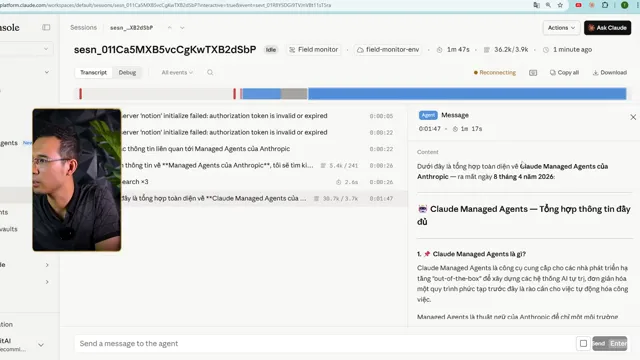Viewport: 640px width, 360px height.
Task: Open Sessions breadcrumb link
Action: point(83,27)
